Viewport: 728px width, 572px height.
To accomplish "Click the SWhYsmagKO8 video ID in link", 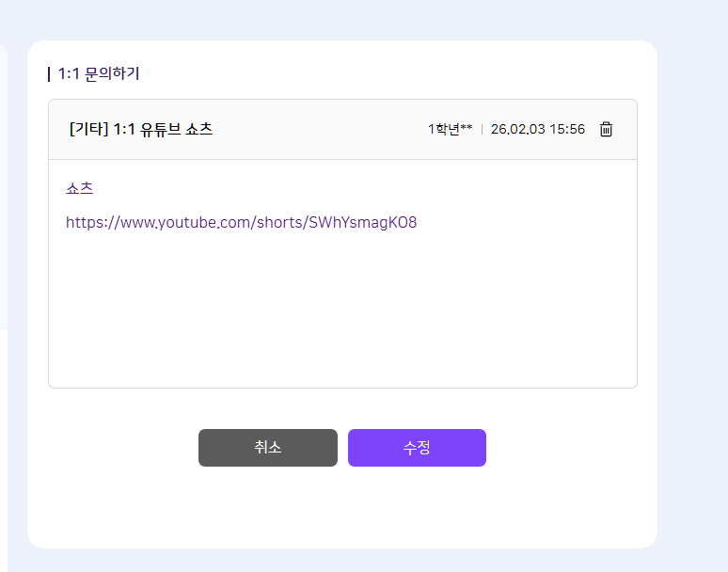I will pyautogui.click(x=362, y=223).
